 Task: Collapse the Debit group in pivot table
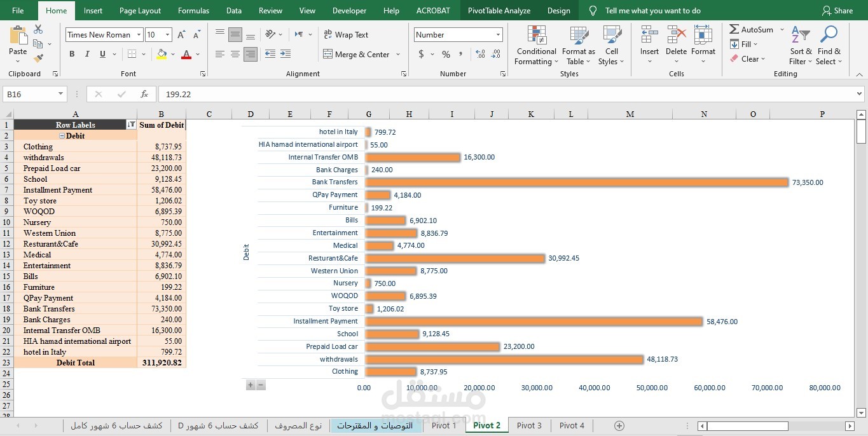[62, 135]
